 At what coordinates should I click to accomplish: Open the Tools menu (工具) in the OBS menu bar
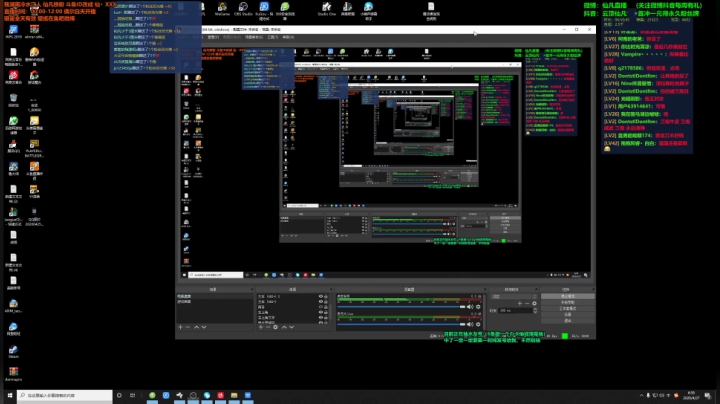[273, 37]
